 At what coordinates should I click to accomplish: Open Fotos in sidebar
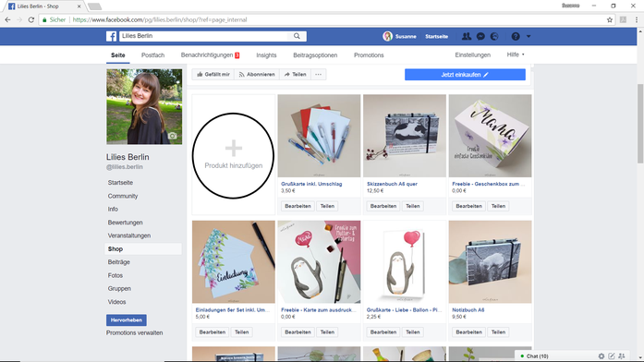[115, 275]
